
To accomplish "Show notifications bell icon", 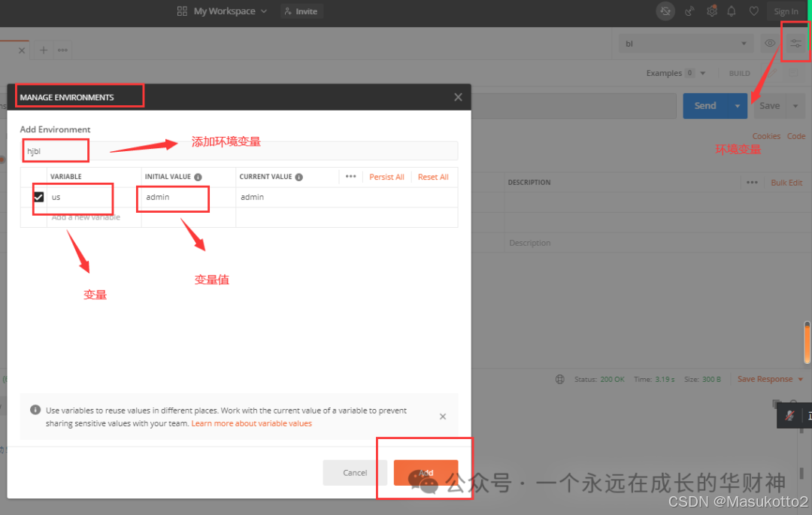I will click(732, 11).
